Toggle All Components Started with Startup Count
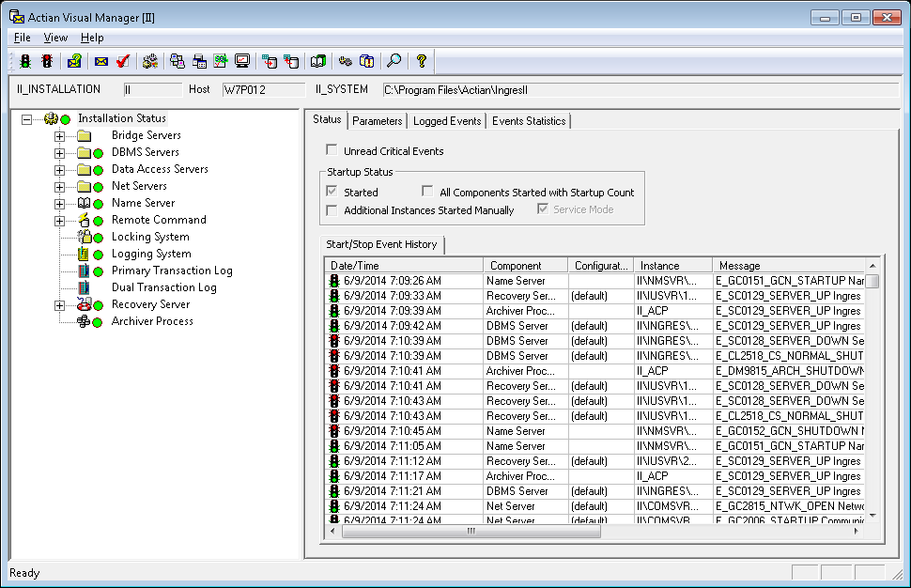Screen dimensions: 911x588 click(x=427, y=192)
